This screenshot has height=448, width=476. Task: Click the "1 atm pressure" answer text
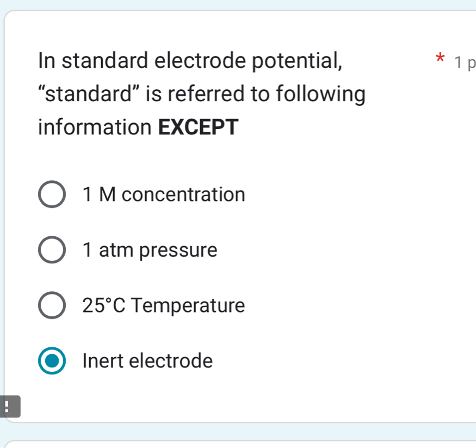click(x=150, y=250)
